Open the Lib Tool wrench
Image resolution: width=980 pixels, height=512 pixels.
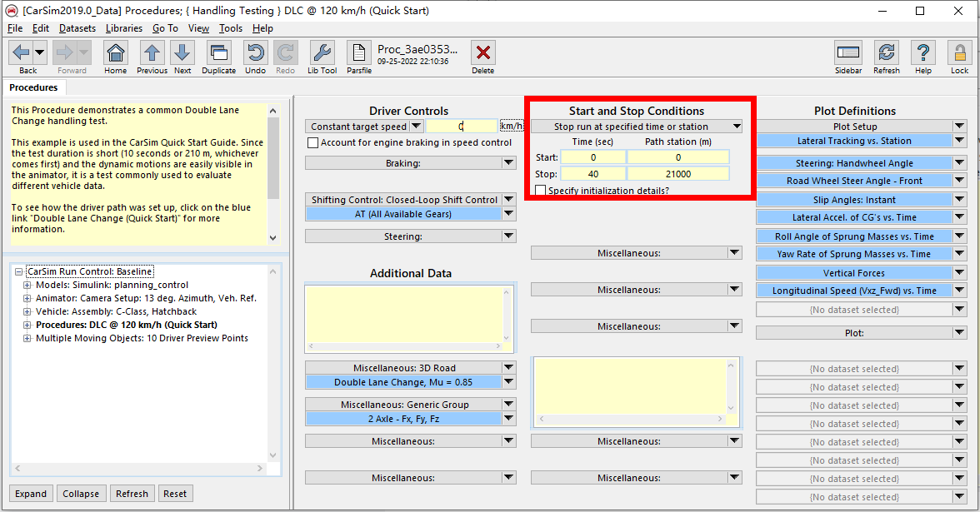[322, 52]
